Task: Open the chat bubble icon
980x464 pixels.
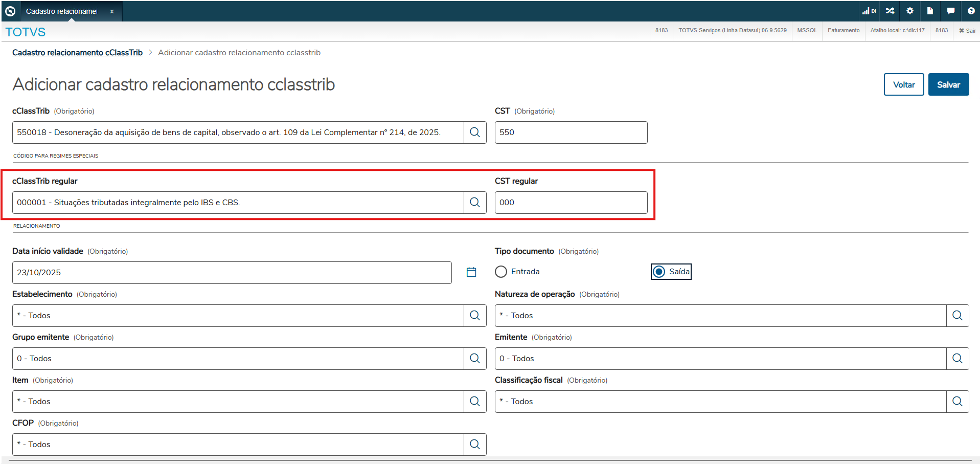Action: [x=950, y=11]
